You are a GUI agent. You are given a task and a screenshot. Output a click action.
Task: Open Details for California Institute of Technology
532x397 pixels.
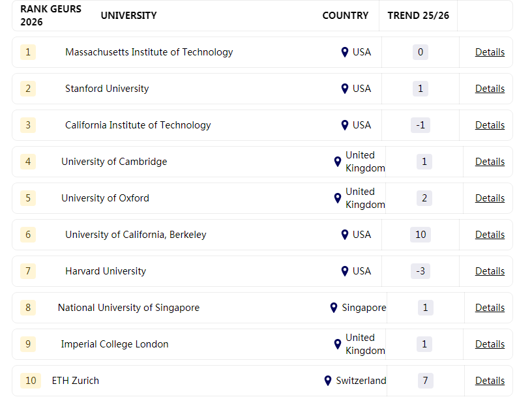click(490, 125)
